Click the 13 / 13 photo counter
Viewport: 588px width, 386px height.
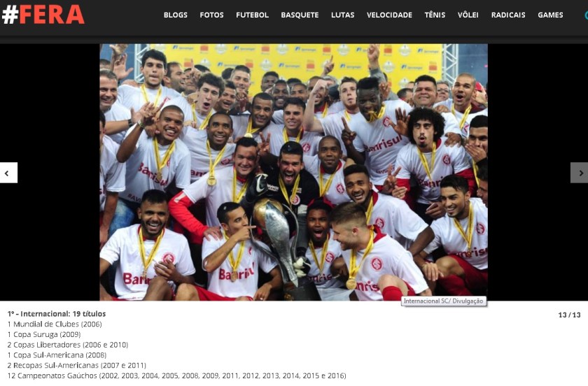[569, 315]
